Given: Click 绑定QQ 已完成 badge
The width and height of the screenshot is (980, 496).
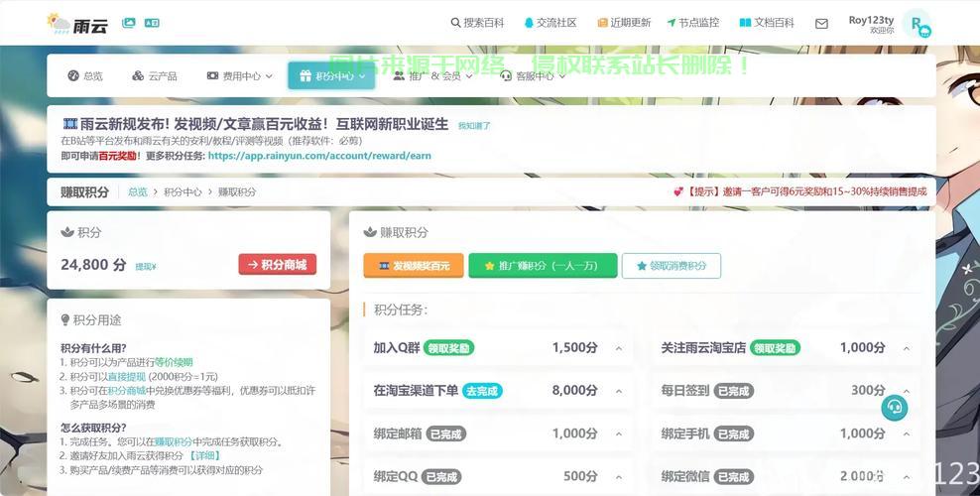Looking at the screenshot, I should (x=441, y=477).
